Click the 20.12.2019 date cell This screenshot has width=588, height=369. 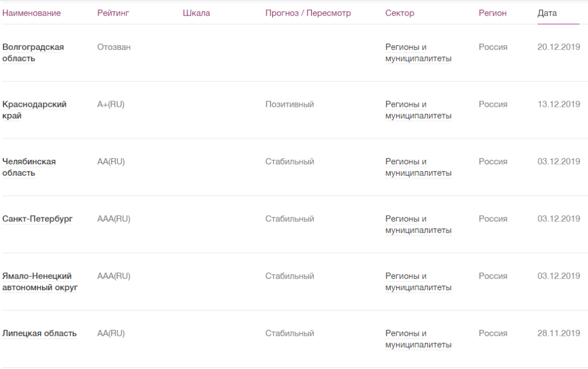(x=559, y=47)
